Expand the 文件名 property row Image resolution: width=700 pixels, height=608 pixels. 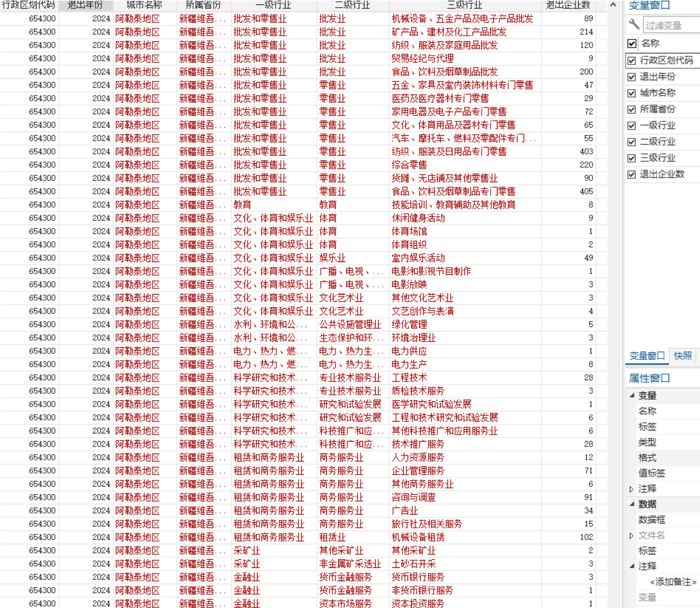click(x=631, y=535)
